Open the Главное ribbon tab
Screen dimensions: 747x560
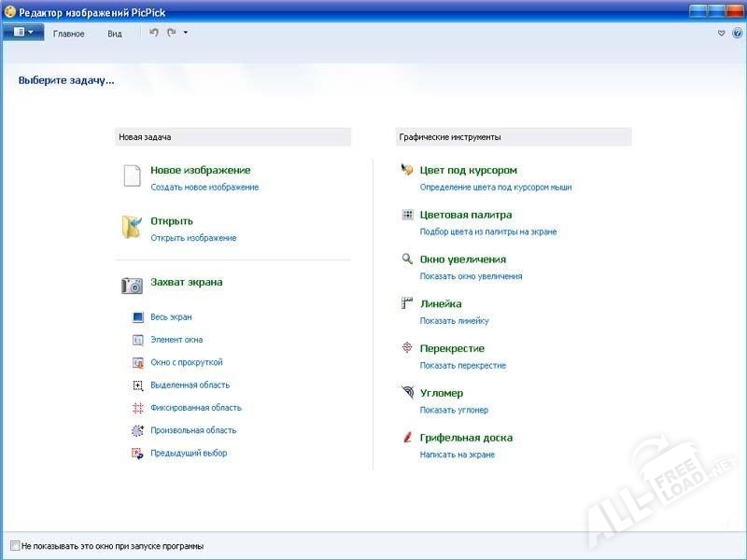click(69, 34)
